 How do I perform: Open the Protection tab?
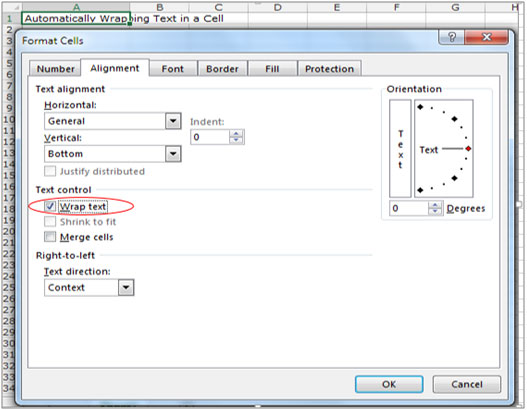(x=329, y=69)
